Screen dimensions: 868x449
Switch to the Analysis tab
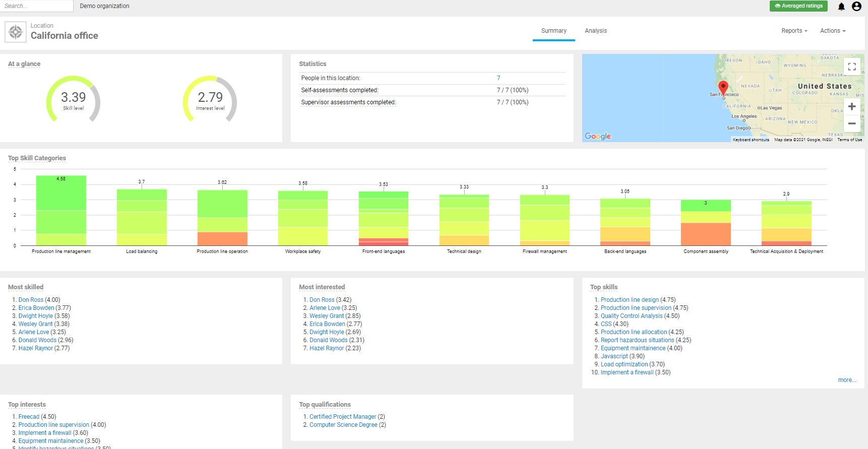[x=595, y=31]
